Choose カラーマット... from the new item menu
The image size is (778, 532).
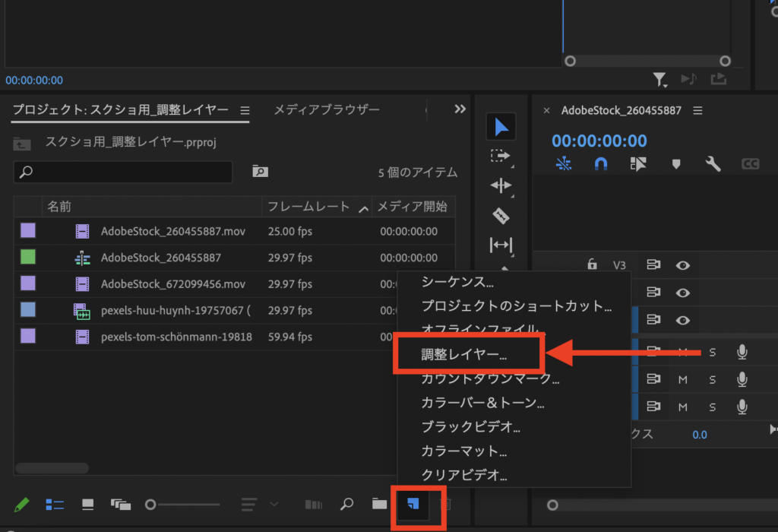click(464, 451)
